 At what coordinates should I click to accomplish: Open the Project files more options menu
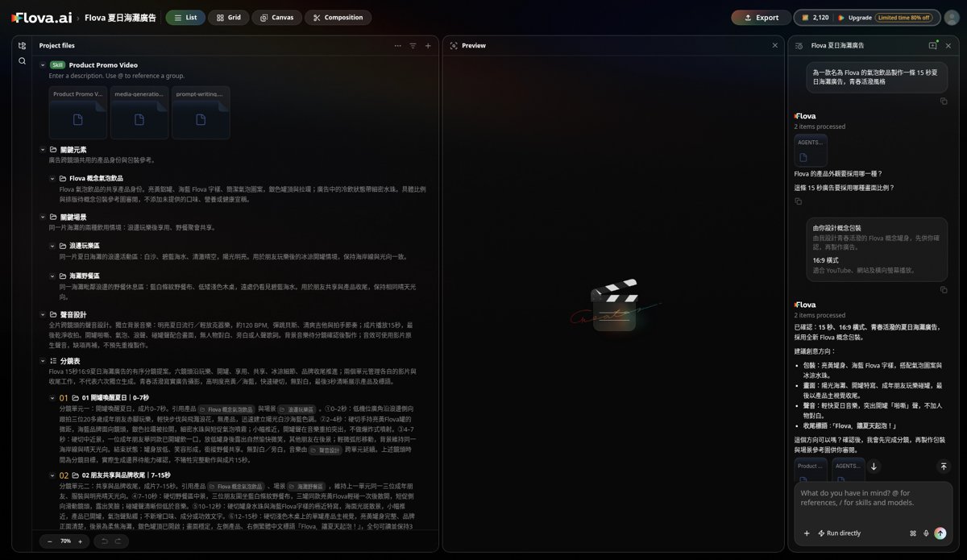397,46
